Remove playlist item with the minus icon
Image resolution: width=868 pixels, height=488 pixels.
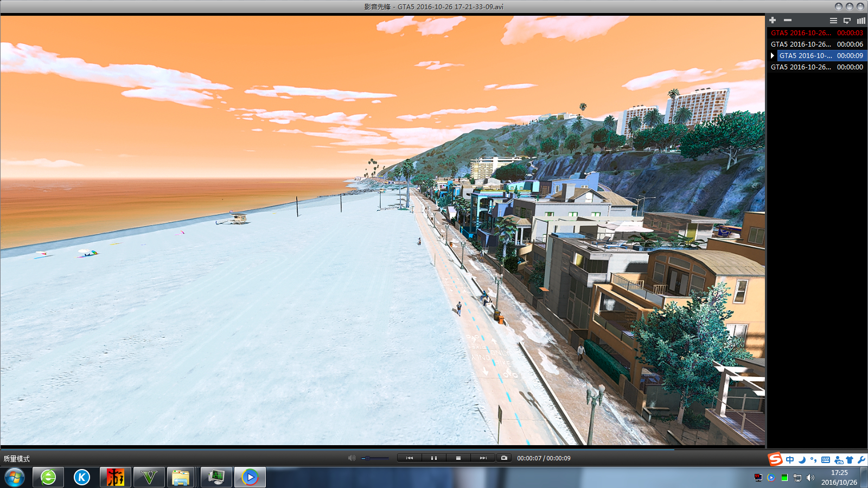coord(788,20)
